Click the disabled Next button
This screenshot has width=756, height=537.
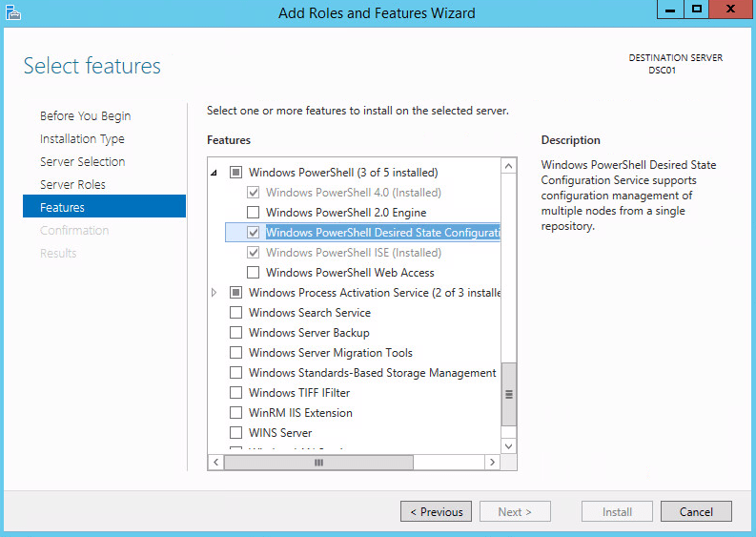[x=515, y=511]
